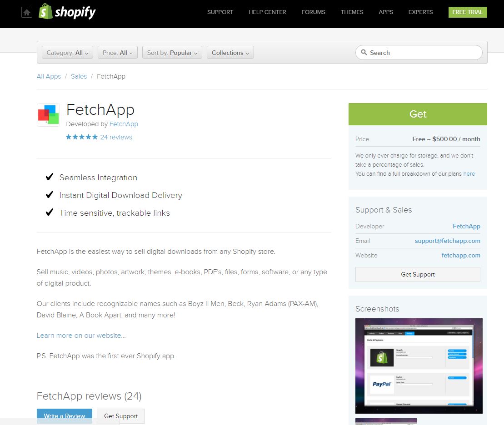Click the Shopify logo
The image size is (504, 425).
tap(67, 11)
